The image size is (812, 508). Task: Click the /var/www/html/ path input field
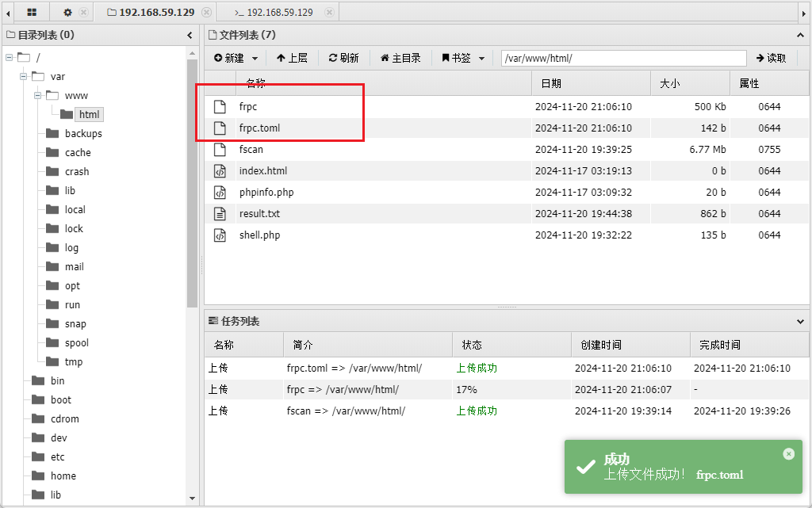pyautogui.click(x=623, y=58)
